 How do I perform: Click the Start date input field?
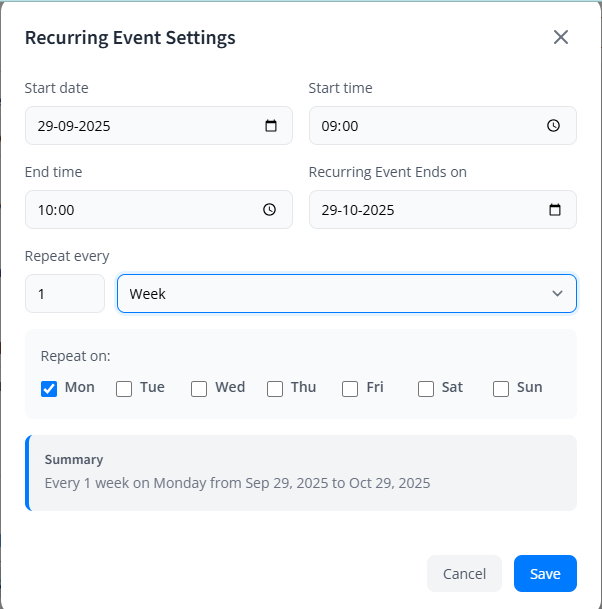140,126
